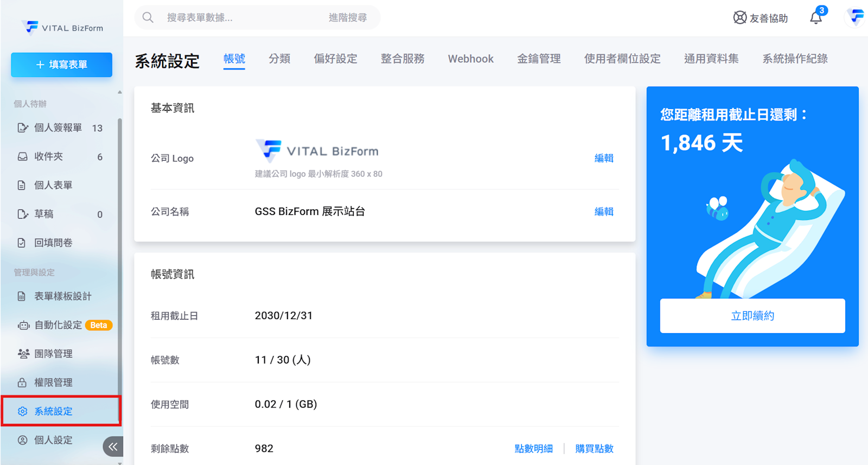The width and height of the screenshot is (868, 465).
Task: Collapse the sidebar with the double-chevron button
Action: [112, 447]
